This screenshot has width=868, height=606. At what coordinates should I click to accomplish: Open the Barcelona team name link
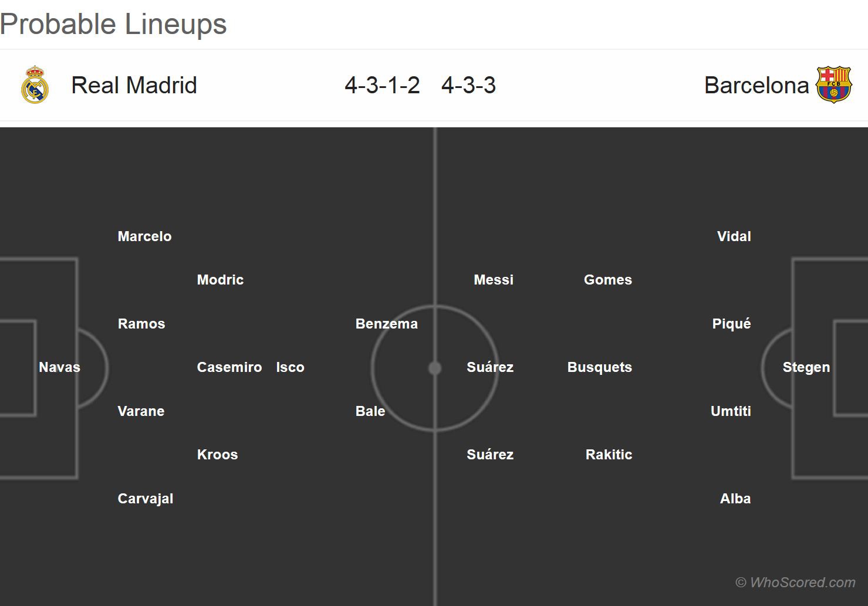(x=756, y=86)
